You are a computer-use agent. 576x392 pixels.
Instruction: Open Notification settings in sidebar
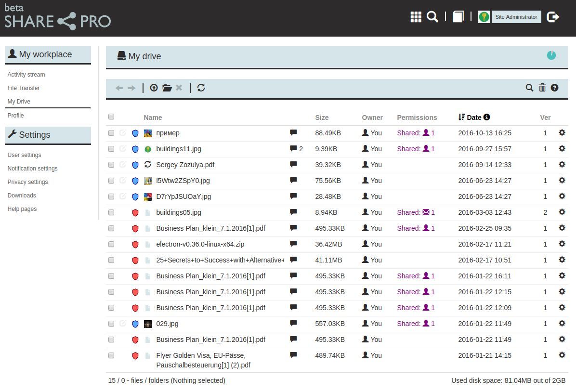(x=32, y=169)
